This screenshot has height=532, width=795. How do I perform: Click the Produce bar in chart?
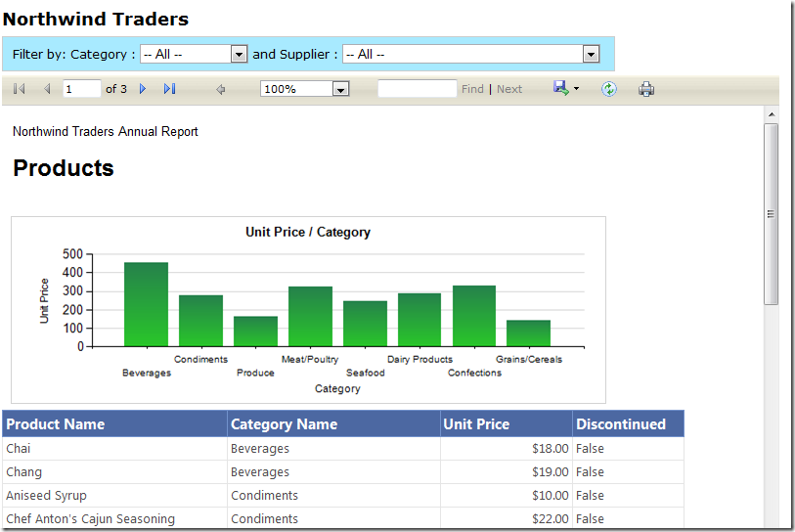255,332
